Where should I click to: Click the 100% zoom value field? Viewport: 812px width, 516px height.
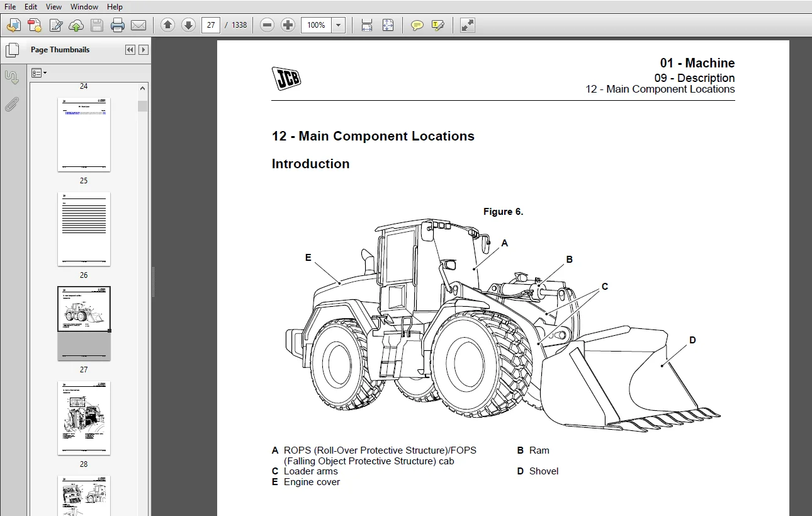pyautogui.click(x=317, y=25)
